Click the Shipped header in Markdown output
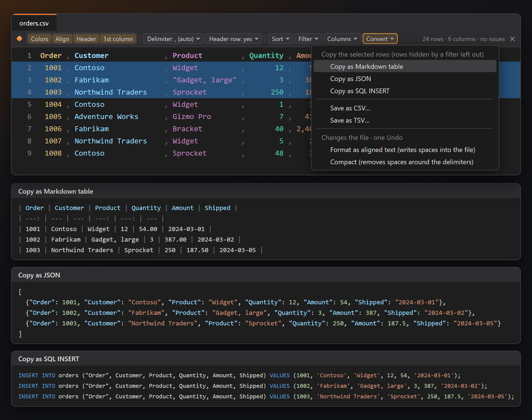 (218, 208)
